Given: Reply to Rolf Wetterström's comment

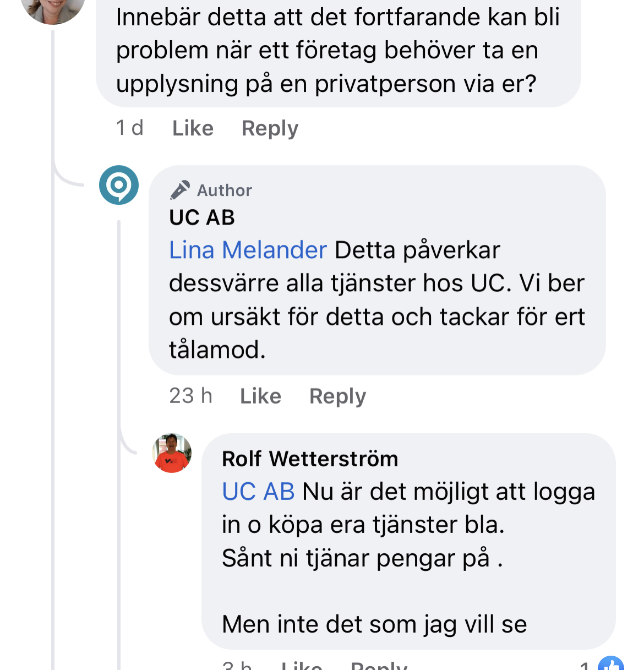Looking at the screenshot, I should tap(379, 666).
